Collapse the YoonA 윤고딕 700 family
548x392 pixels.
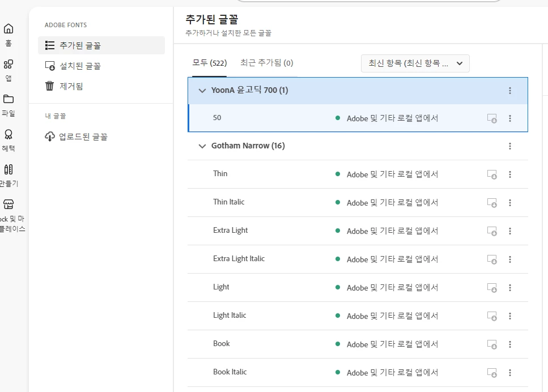click(202, 91)
